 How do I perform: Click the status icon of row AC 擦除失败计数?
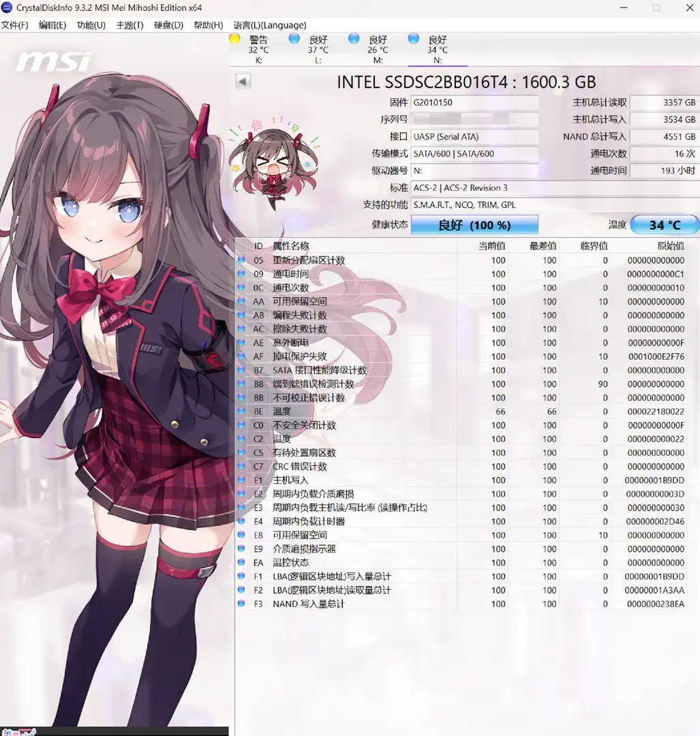tap(241, 328)
